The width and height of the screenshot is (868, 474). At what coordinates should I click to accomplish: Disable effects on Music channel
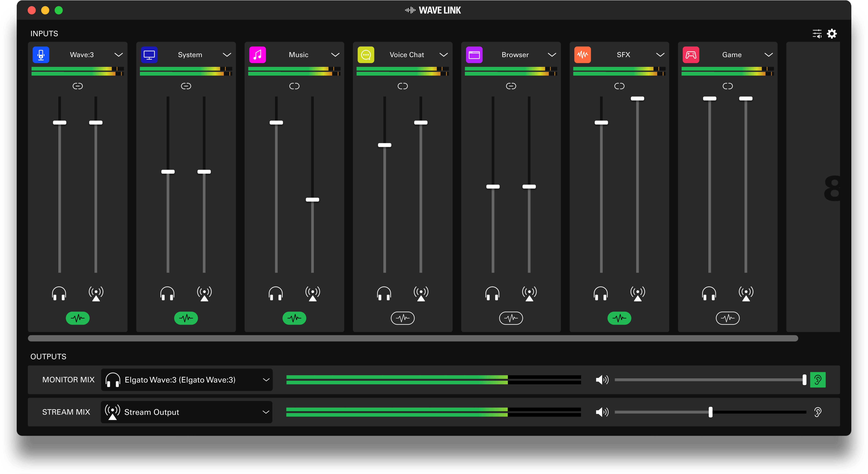294,318
